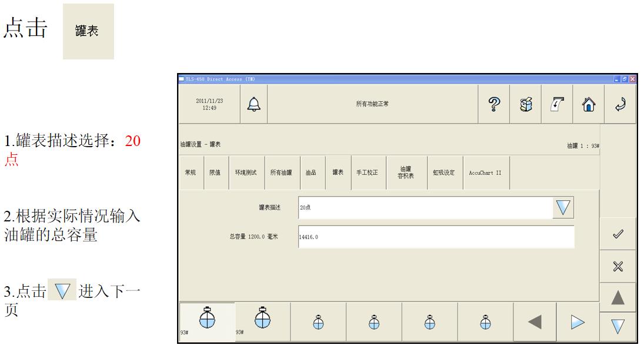Image resolution: width=644 pixels, height=348 pixels.
Task: Click the alarm bell icon
Action: 253,104
